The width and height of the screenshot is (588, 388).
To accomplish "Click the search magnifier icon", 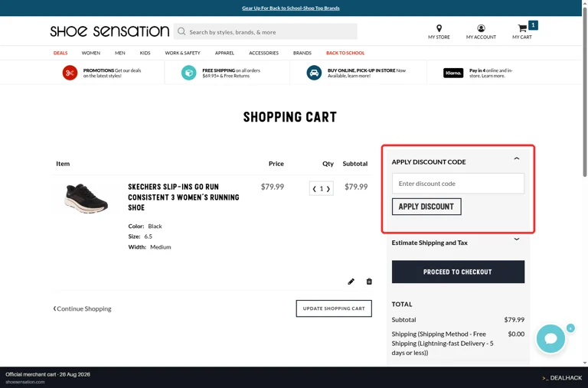I will point(181,31).
